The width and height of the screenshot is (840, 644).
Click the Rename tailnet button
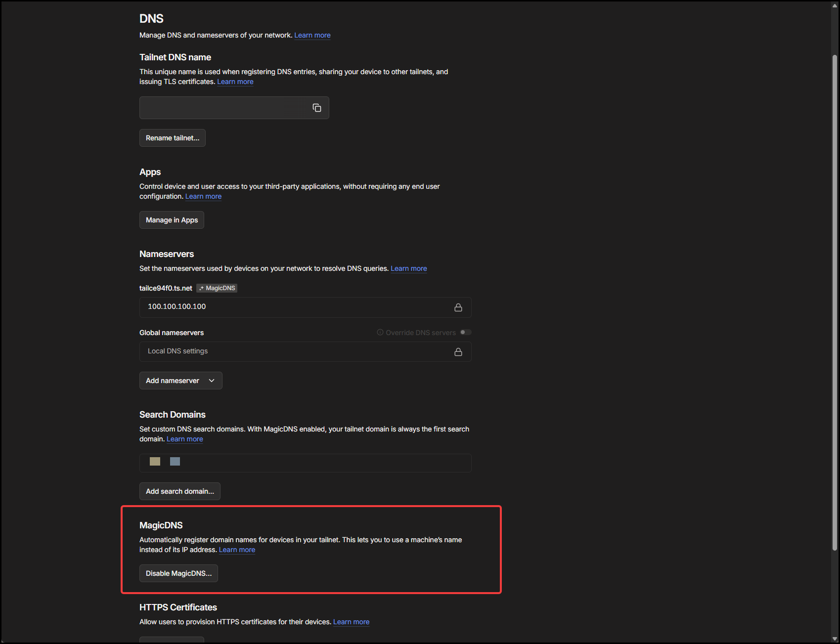pos(173,138)
